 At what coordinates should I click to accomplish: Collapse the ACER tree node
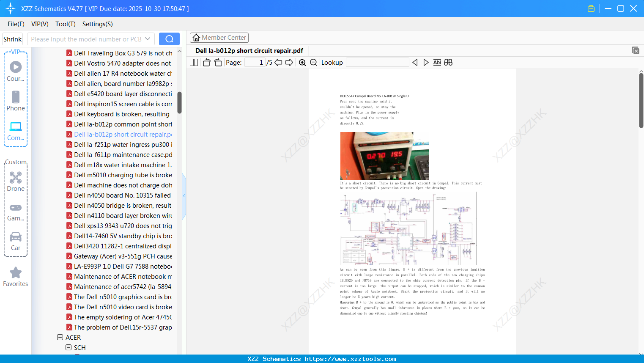pyautogui.click(x=60, y=338)
